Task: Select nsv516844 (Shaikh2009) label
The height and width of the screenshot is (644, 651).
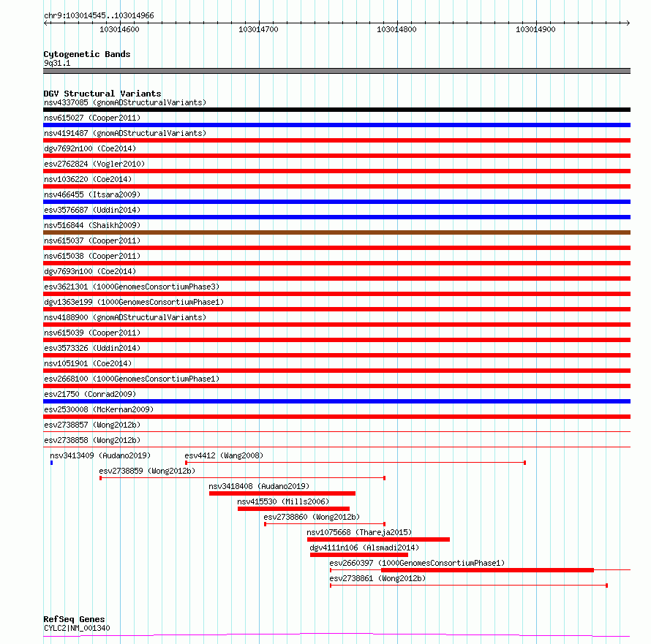Action: click(x=92, y=225)
